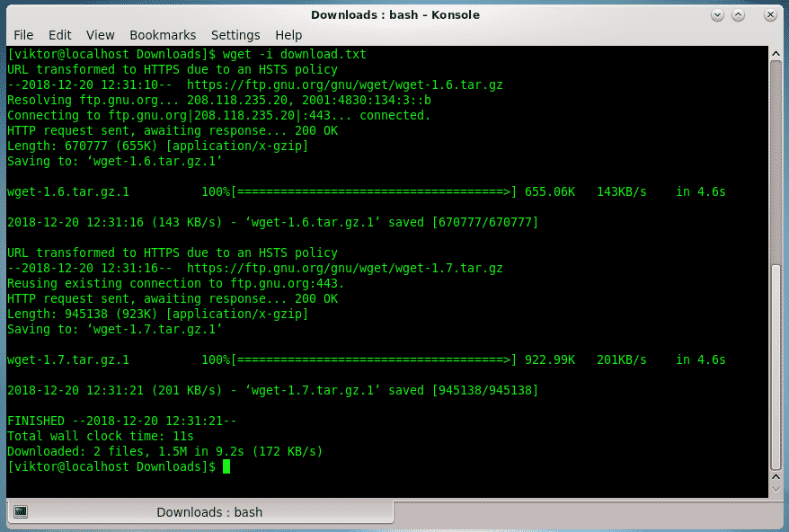This screenshot has height=532, width=789.
Task: Open the View menu
Action: [100, 35]
